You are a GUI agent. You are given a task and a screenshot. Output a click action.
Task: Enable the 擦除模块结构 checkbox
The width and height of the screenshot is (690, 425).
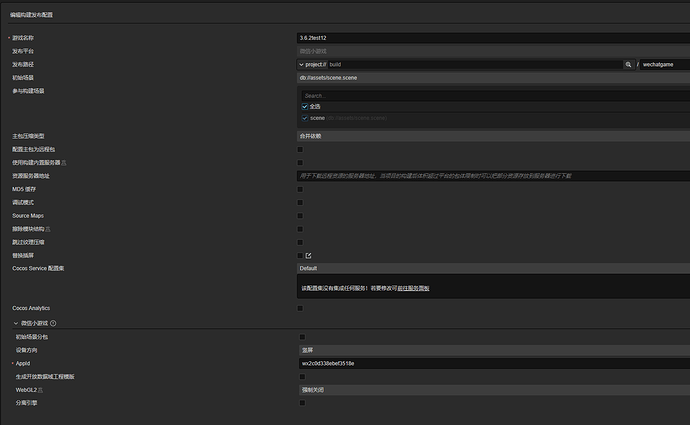[300, 229]
